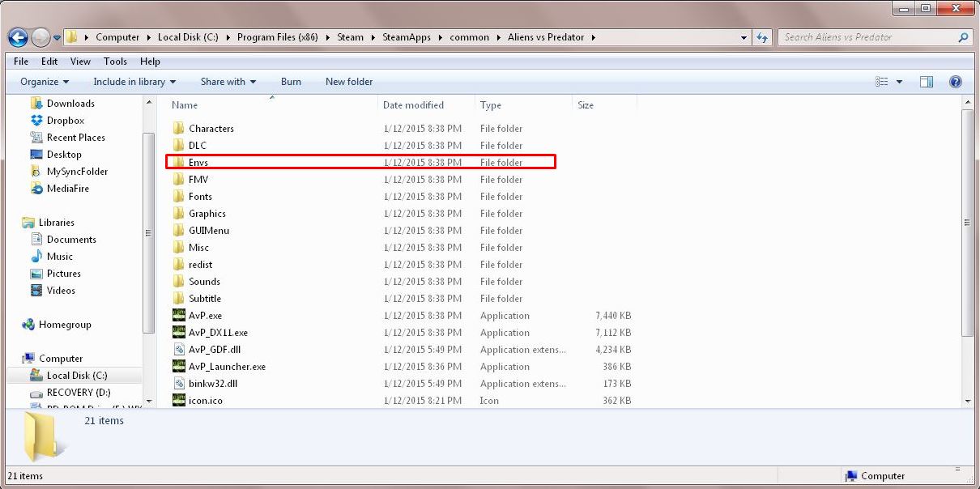Image resolution: width=980 pixels, height=489 pixels.
Task: Click the Search Aliens vs Predator box
Action: (x=875, y=37)
